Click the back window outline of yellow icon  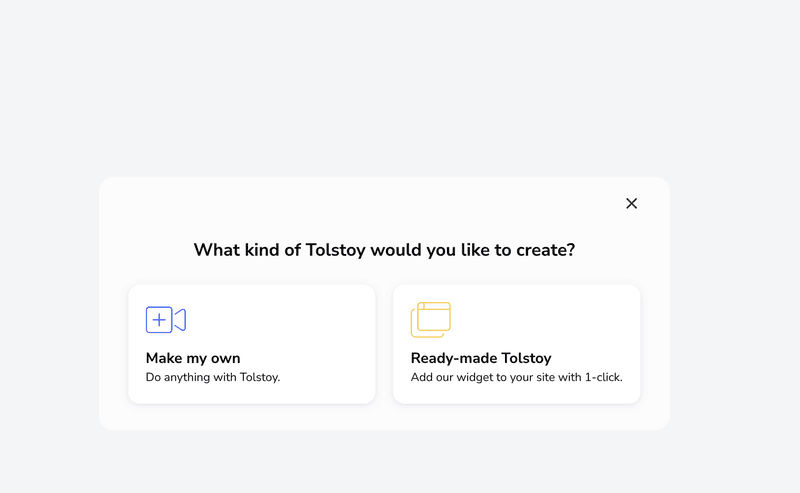coord(414,330)
